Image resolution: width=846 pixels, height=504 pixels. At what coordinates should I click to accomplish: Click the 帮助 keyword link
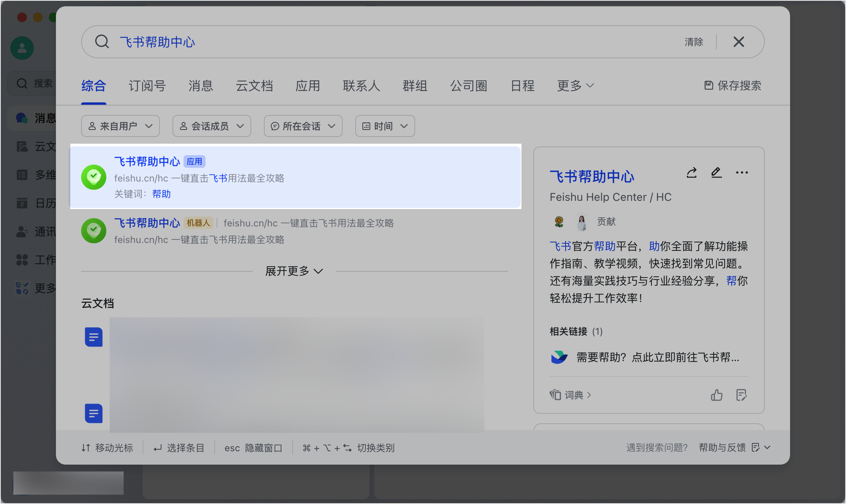[161, 194]
